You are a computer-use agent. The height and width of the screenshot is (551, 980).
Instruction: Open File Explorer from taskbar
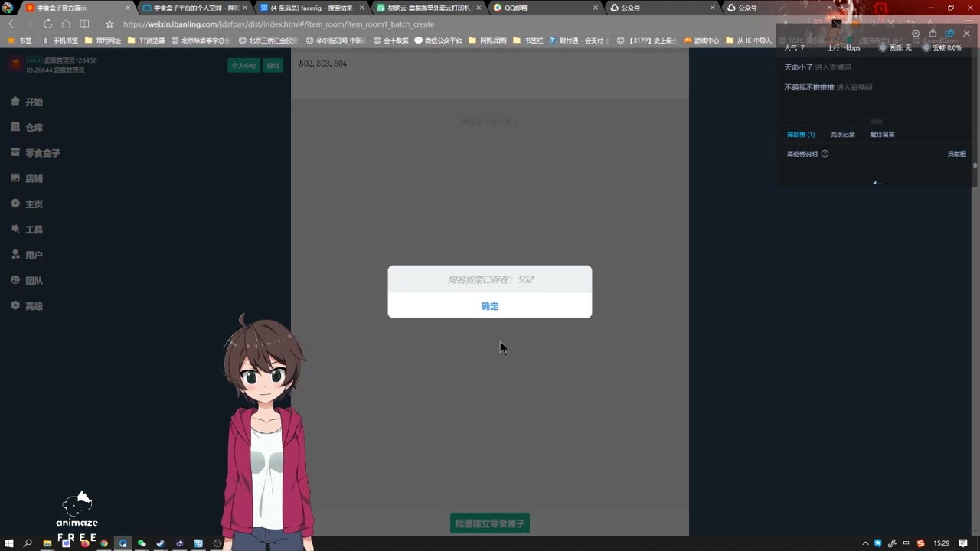pyautogui.click(x=47, y=543)
